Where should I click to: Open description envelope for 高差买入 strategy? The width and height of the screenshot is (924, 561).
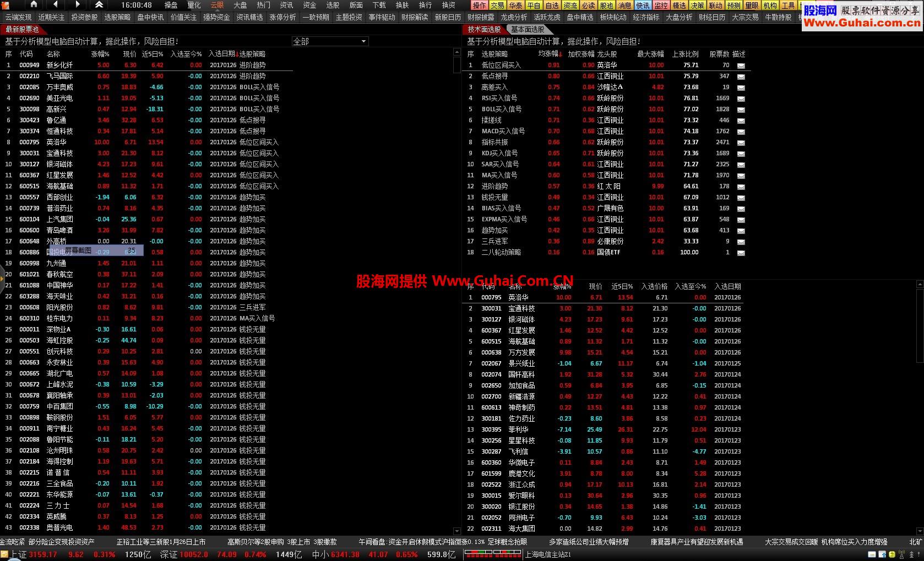click(x=741, y=88)
